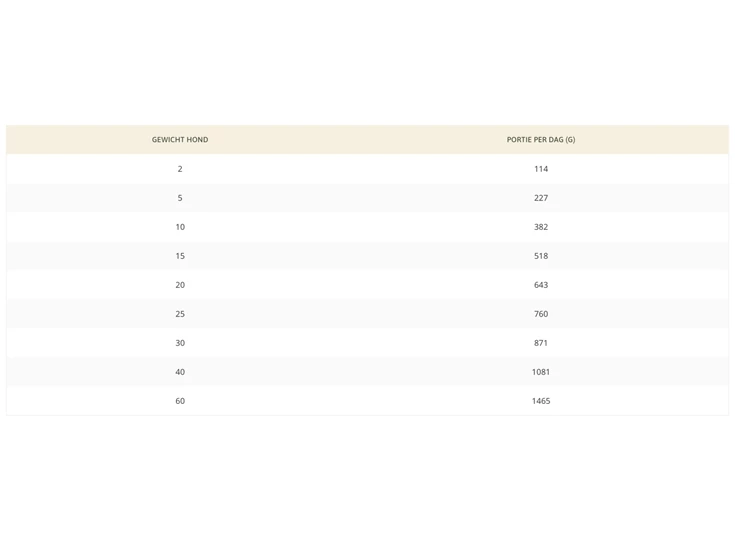Click the portion value 760
Screen dimensions: 735x542
tap(541, 314)
